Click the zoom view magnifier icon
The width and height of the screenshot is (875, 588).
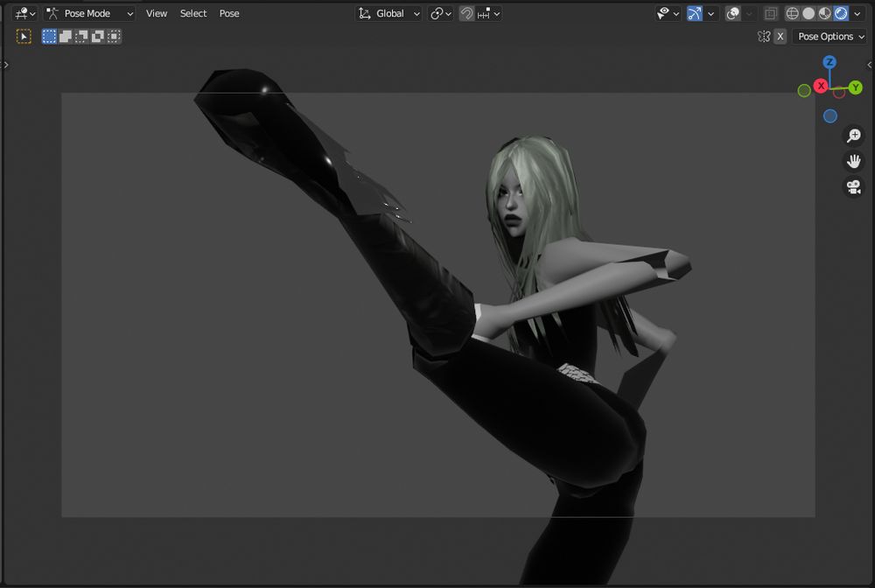point(853,136)
